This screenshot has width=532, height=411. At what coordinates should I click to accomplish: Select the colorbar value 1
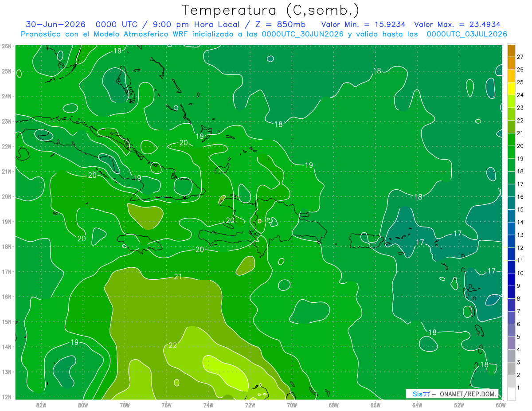pos(518,388)
